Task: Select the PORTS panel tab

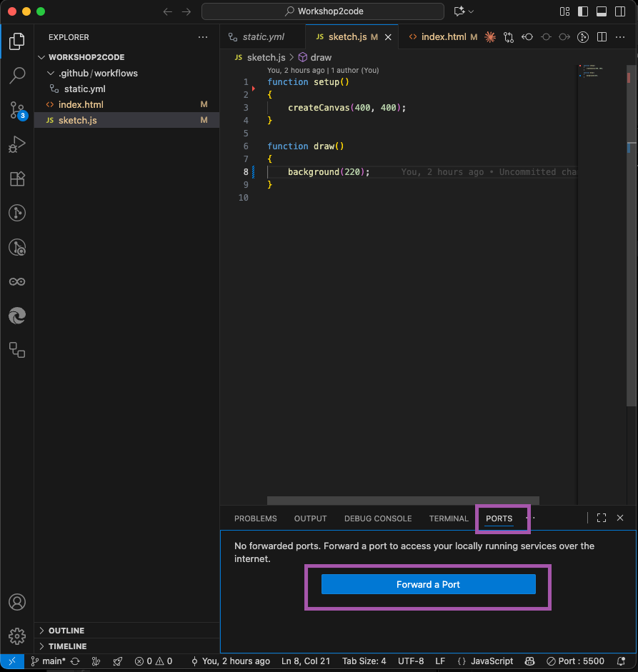Action: [x=499, y=518]
